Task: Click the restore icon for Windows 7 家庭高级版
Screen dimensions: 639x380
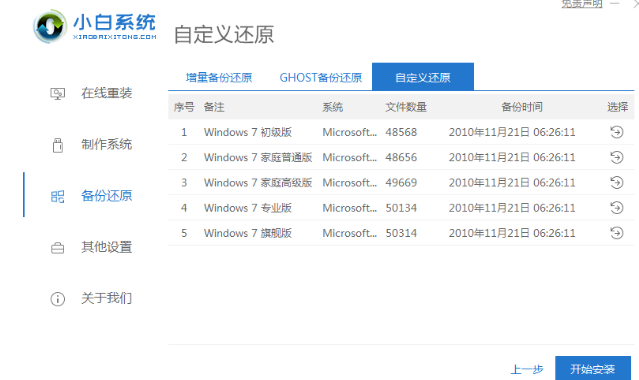Action: click(x=617, y=183)
